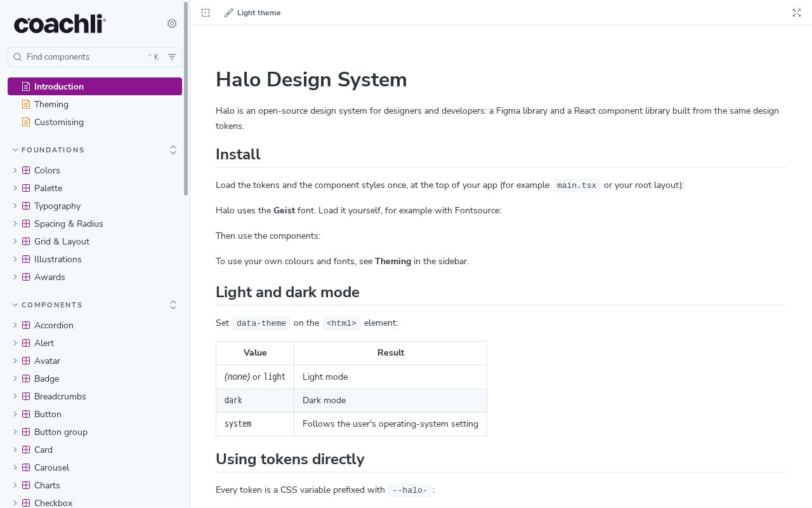Open the Theming docs page
Image resolution: width=812 pixels, height=508 pixels.
(95, 104)
